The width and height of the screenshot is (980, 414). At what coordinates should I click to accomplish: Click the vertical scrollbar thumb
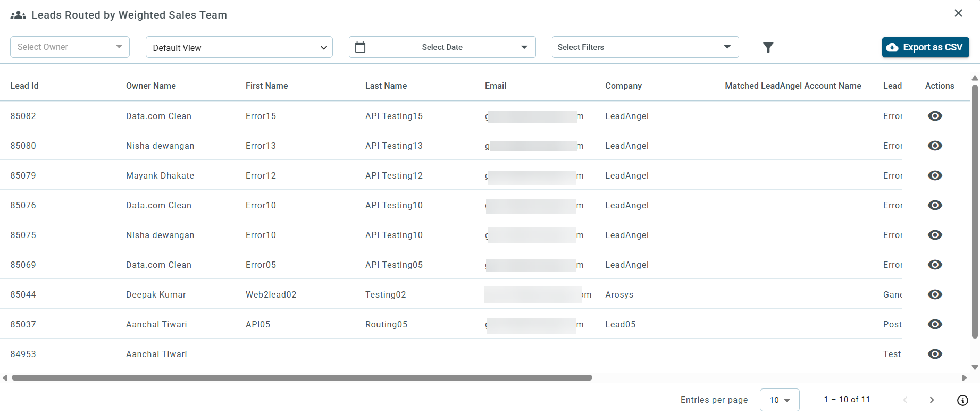click(975, 211)
